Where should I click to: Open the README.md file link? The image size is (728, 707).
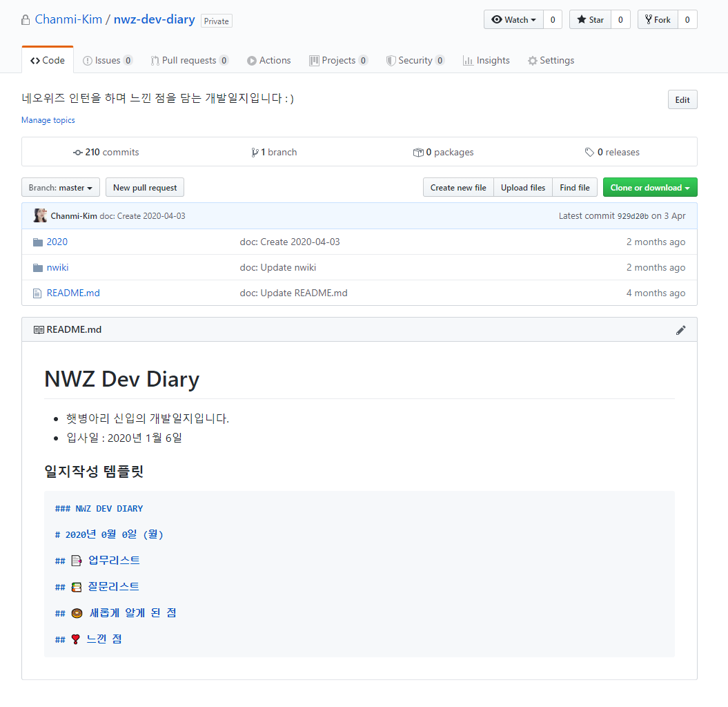pyautogui.click(x=73, y=293)
